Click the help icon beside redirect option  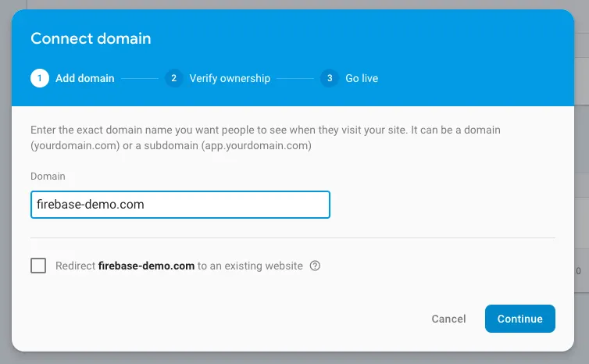[x=315, y=266]
